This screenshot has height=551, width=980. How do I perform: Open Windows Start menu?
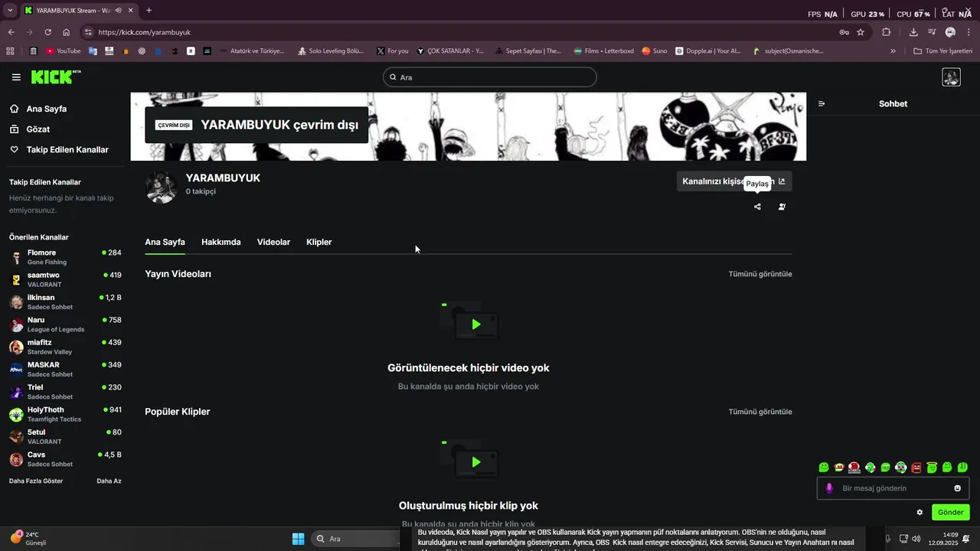[x=299, y=539]
